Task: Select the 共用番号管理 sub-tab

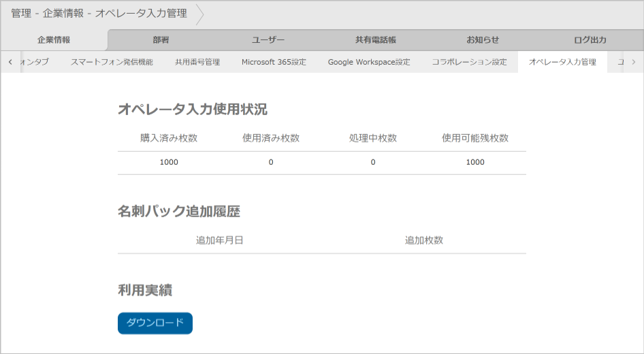Action: click(x=197, y=62)
